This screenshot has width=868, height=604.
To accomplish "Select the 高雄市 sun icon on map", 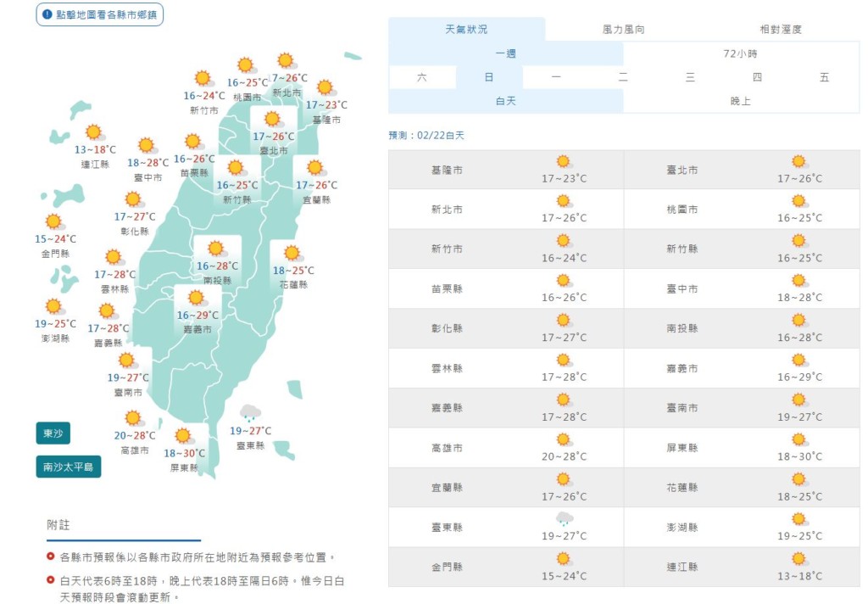I will pos(133,417).
